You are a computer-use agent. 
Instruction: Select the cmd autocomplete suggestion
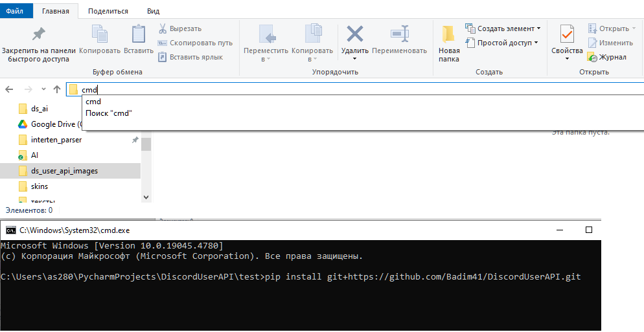coord(93,102)
